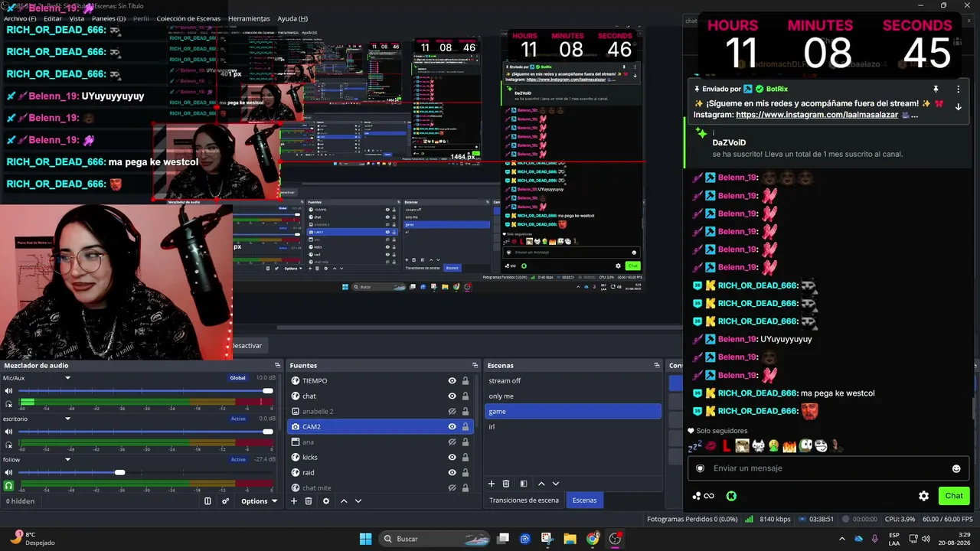Undock the Escenas panel

click(656, 365)
